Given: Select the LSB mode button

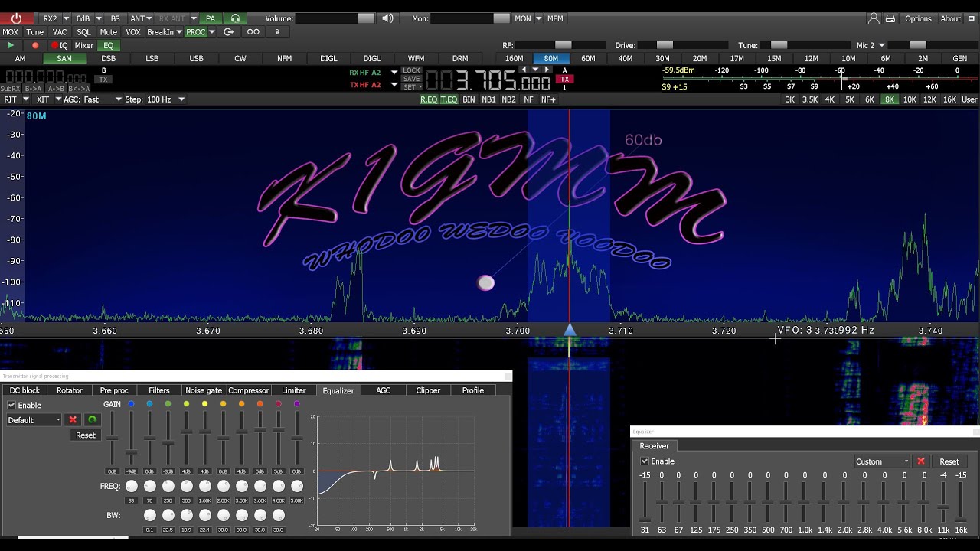Looking at the screenshot, I should pyautogui.click(x=152, y=58).
